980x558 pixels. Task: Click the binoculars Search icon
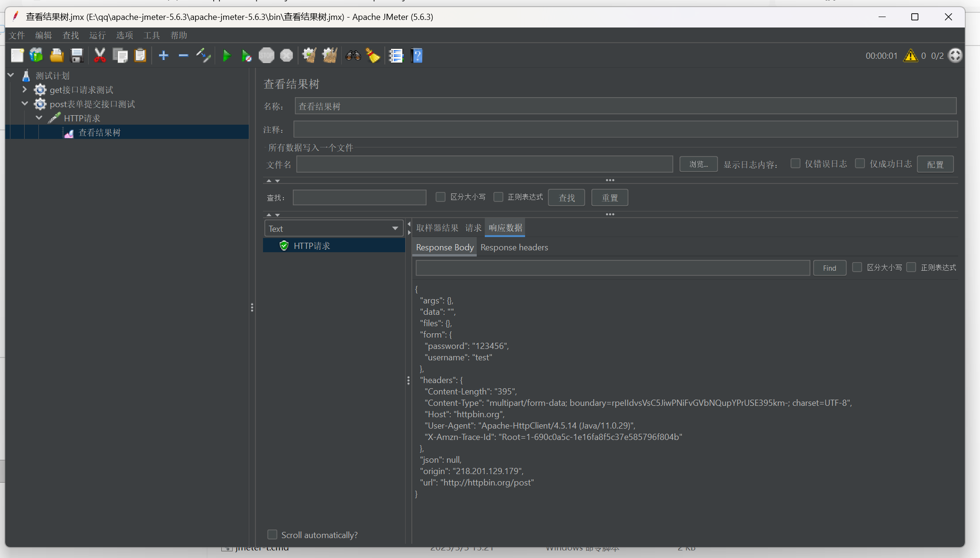[x=353, y=56]
